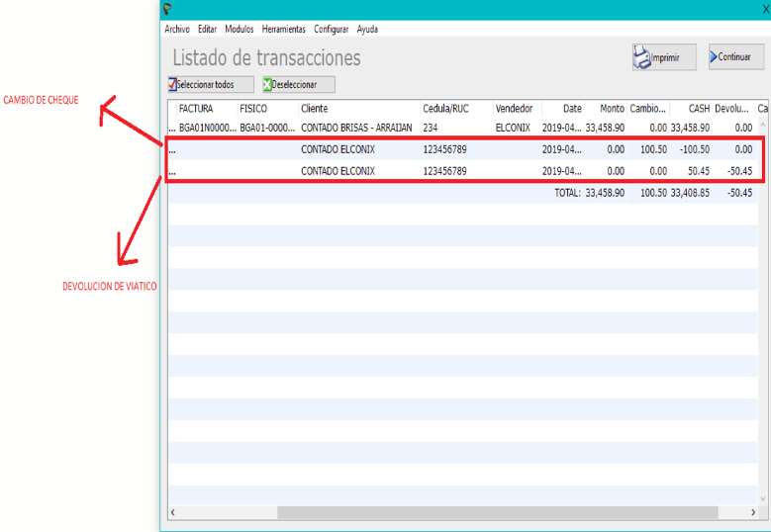Click the -100.50 CASH value

coord(695,149)
